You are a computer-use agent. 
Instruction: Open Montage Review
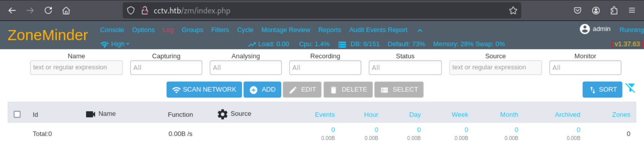(286, 30)
